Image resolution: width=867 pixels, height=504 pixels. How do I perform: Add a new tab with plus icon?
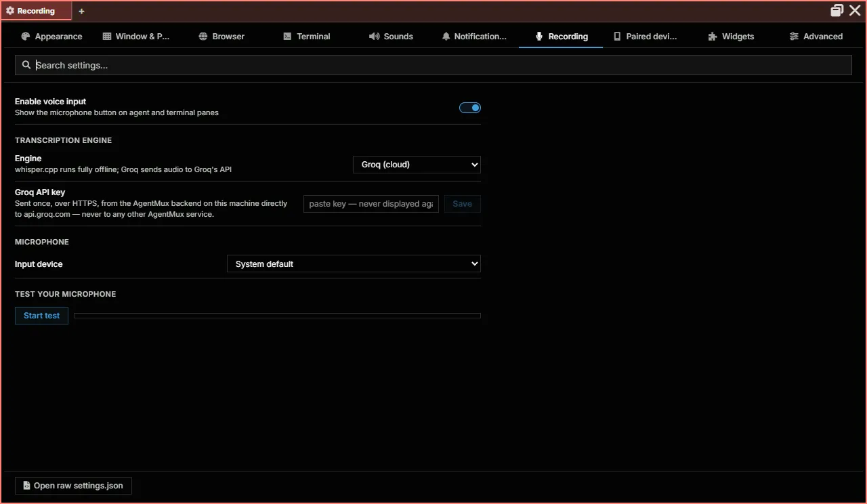point(81,11)
